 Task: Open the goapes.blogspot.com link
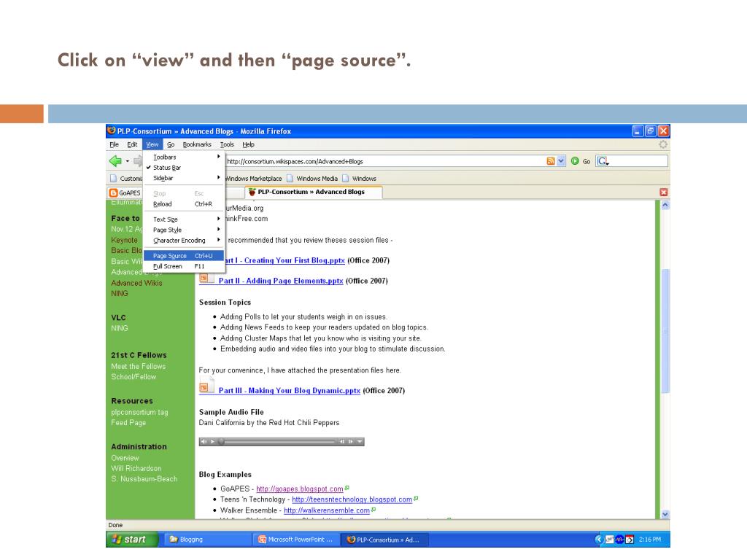tap(300, 489)
